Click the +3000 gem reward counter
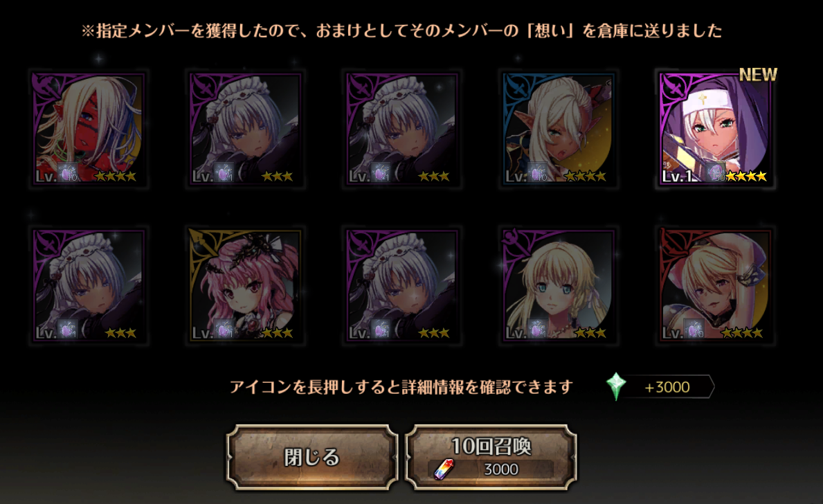The width and height of the screenshot is (823, 504). 667,387
